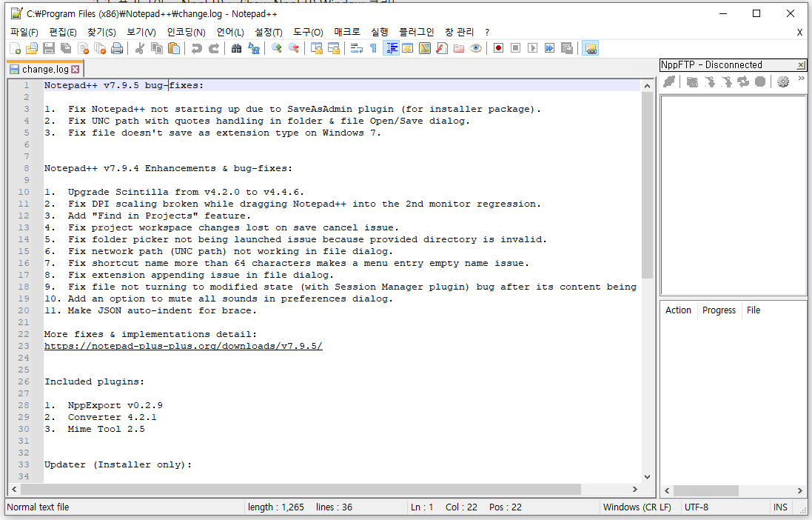Screen dimensions: 812x520
Task: Create a new document with the New icon
Action: click(x=15, y=49)
